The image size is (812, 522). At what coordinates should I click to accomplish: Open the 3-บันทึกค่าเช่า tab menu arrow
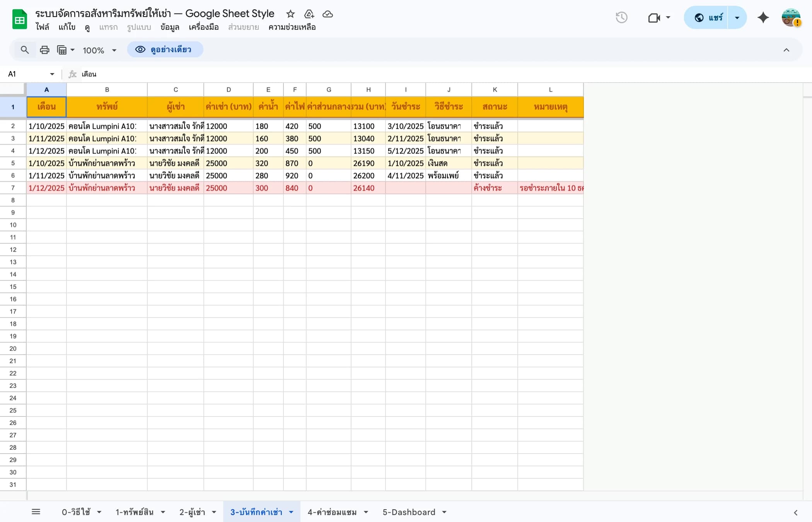pos(291,512)
